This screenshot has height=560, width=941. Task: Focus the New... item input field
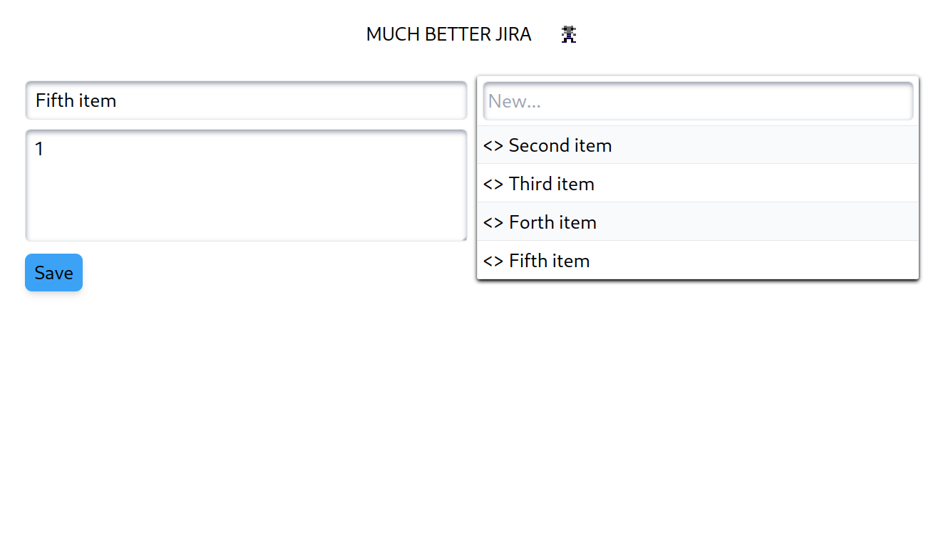click(698, 101)
